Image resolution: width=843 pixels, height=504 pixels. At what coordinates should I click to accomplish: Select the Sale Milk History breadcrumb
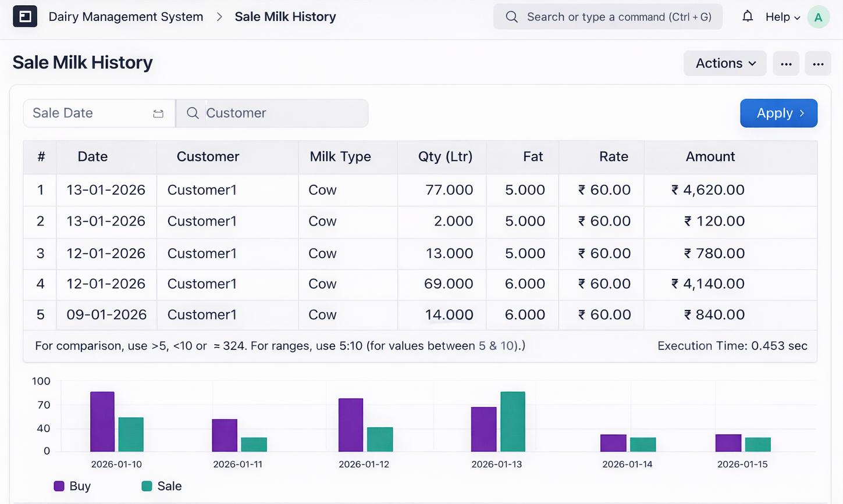[285, 17]
